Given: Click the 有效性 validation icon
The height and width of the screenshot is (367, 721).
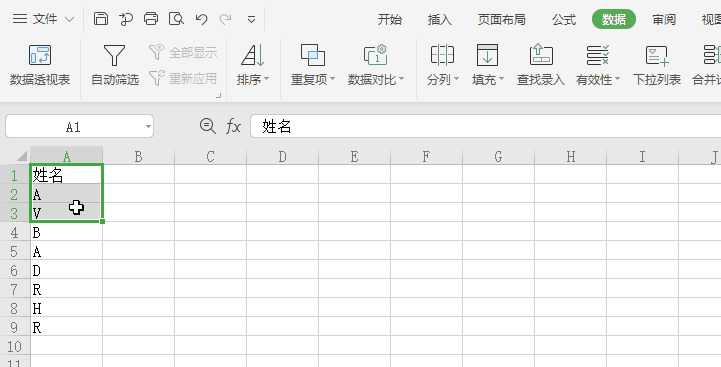Looking at the screenshot, I should coord(598,55).
